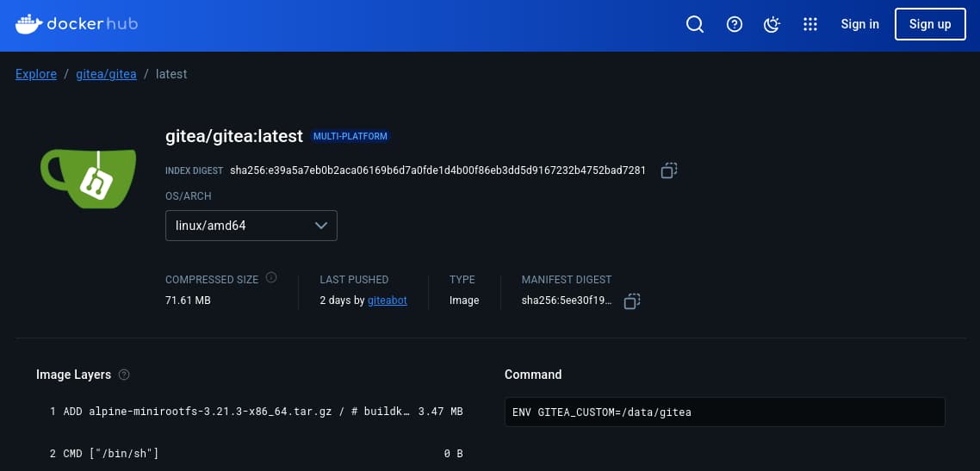980x471 pixels.
Task: Select layer 2 CMD ["/bin/sh"] row
Action: point(257,454)
